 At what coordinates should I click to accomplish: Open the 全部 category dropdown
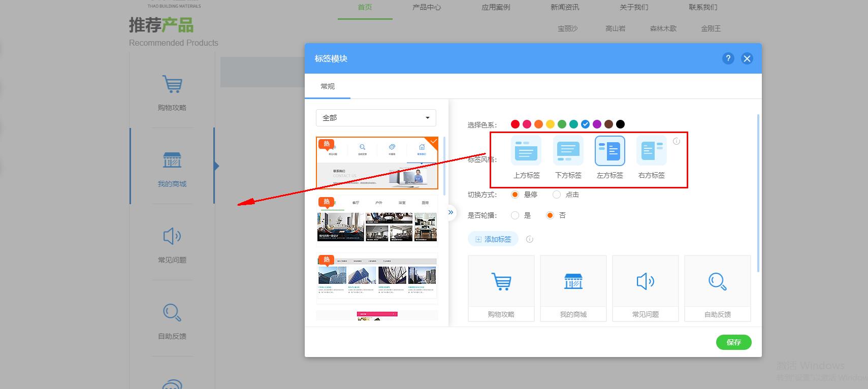(376, 118)
